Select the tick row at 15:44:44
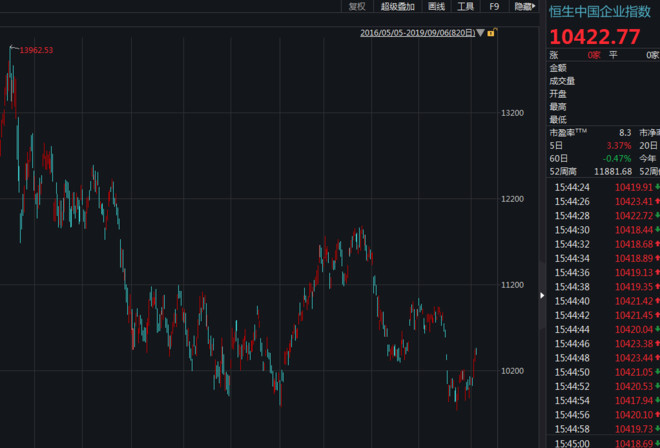 603,329
